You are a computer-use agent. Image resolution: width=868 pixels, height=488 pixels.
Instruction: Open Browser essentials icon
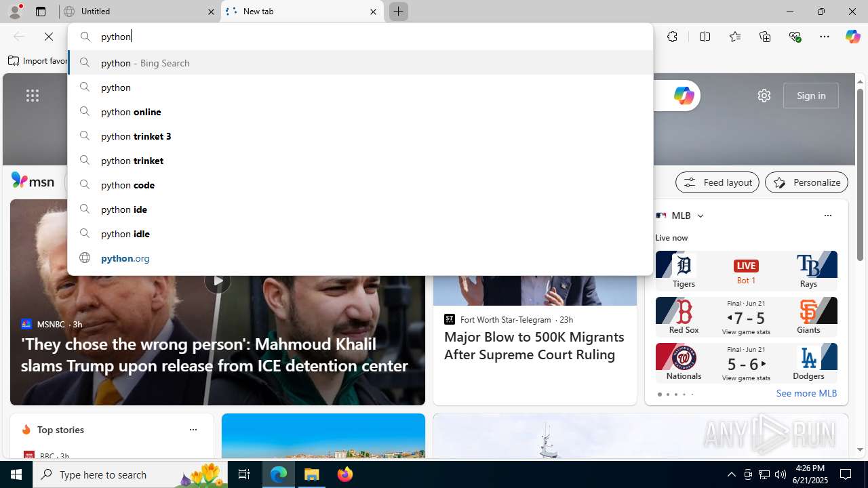pyautogui.click(x=795, y=37)
